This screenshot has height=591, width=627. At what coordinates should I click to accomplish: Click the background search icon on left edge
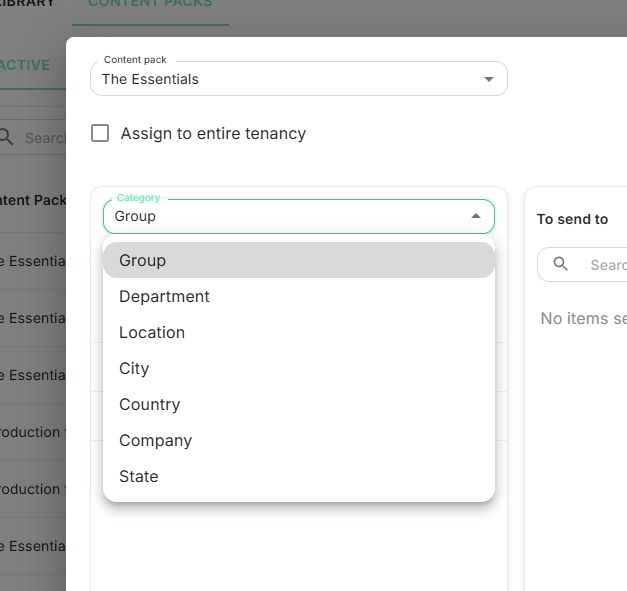pos(7,137)
